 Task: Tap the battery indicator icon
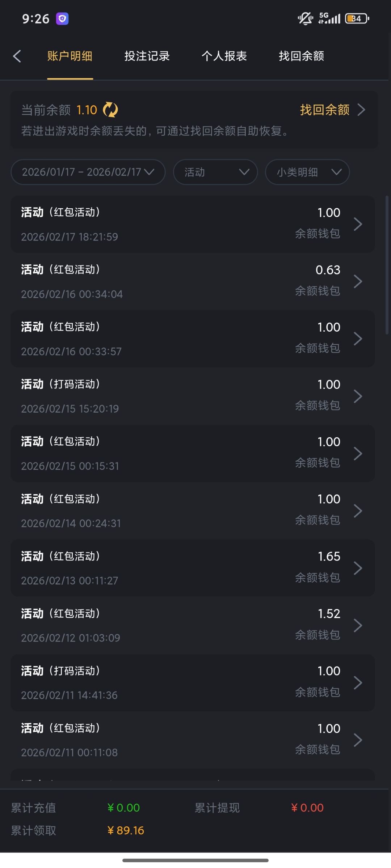click(x=357, y=18)
